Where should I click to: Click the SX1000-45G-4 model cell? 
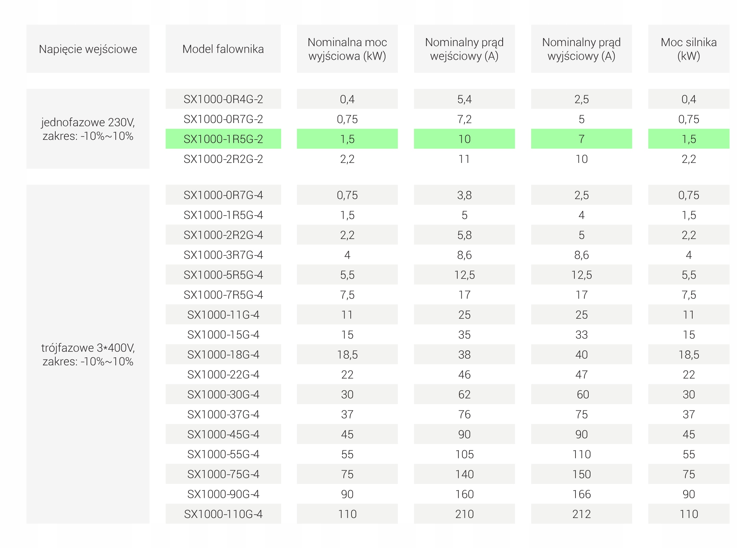point(223,434)
